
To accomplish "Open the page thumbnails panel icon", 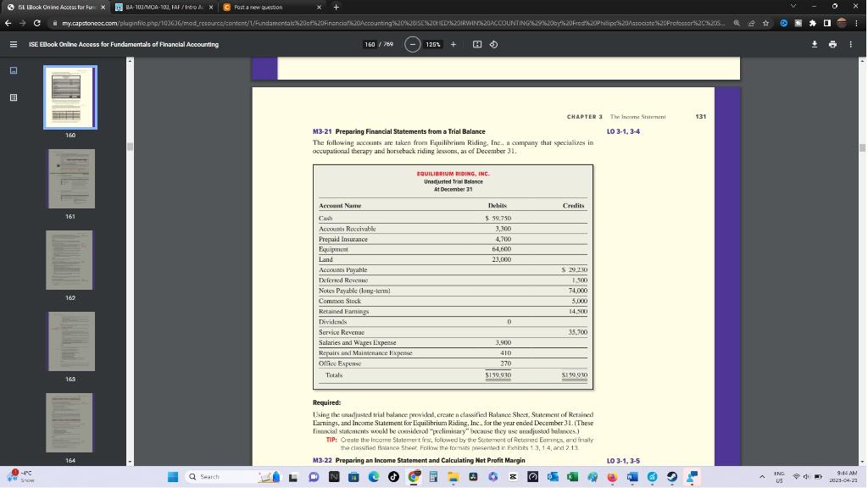I will 12,71.
